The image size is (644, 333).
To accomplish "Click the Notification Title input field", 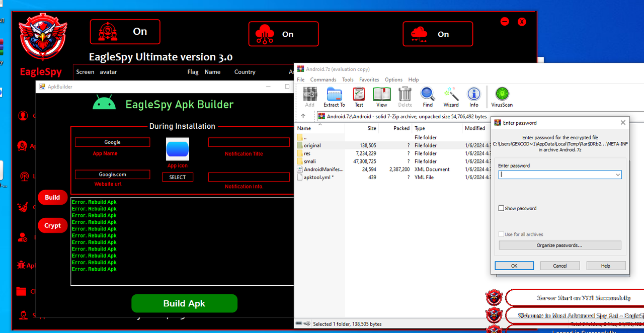I will (249, 142).
